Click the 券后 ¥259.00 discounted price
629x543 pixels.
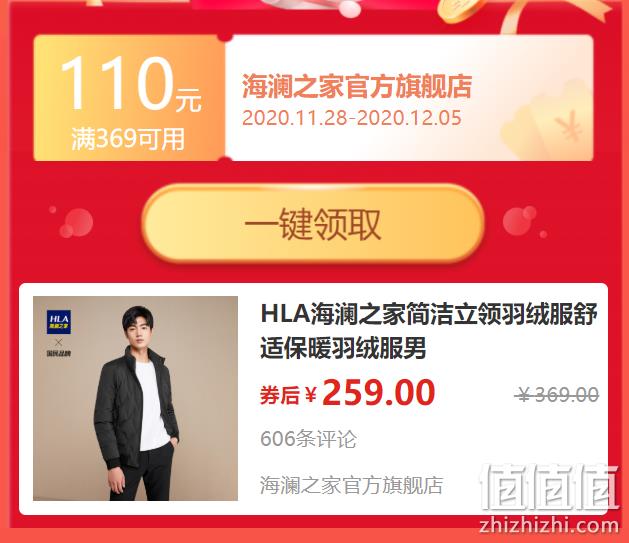pyautogui.click(x=347, y=393)
